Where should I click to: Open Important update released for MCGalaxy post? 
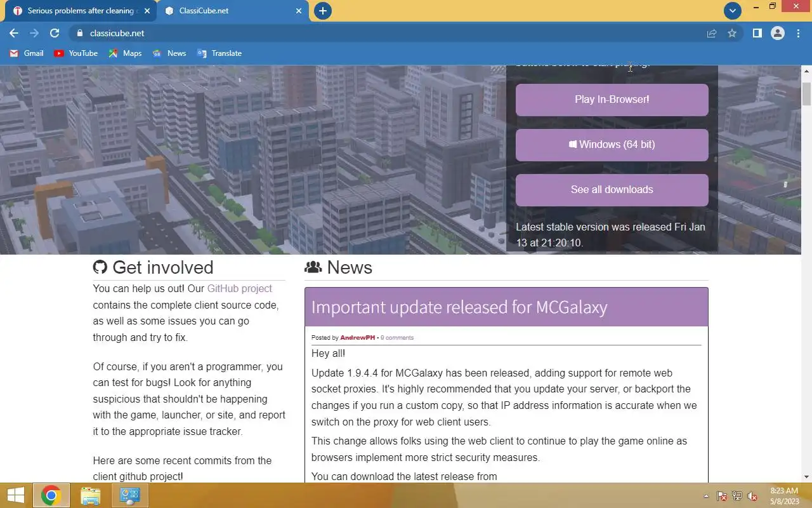459,307
